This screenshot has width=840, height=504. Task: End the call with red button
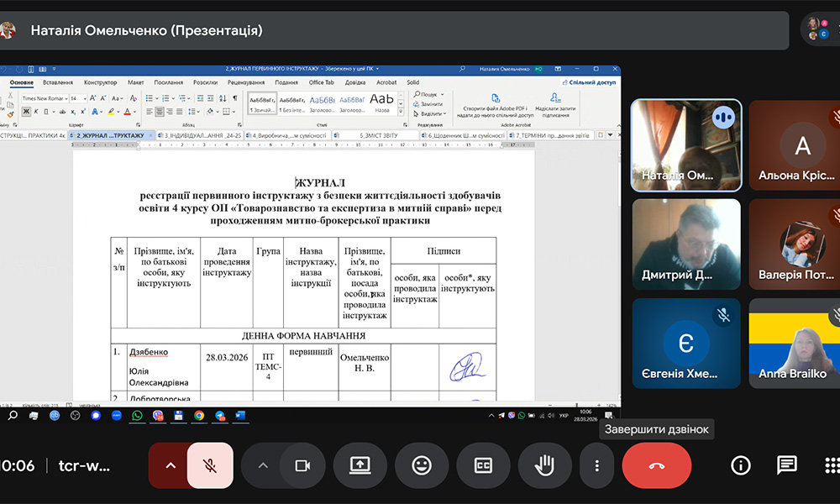tap(656, 465)
